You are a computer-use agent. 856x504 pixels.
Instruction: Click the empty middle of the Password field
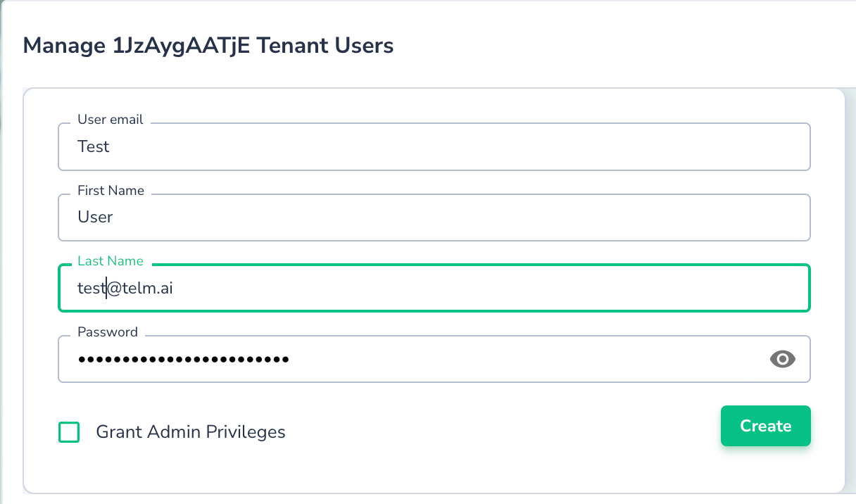493,360
